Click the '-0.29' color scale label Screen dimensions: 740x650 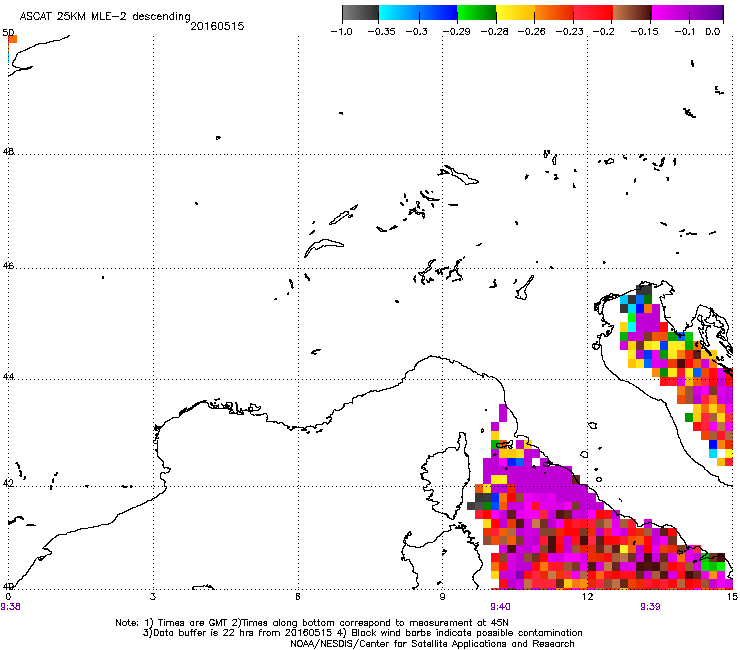click(456, 32)
